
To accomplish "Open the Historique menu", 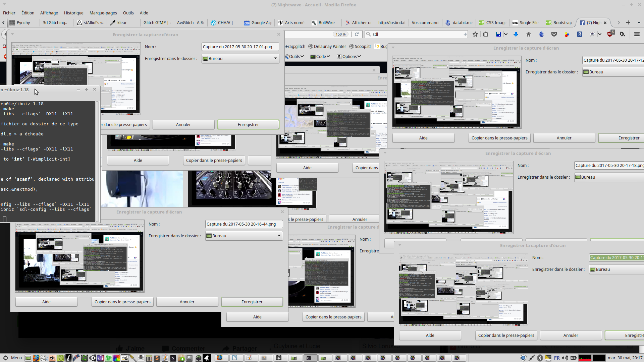I will 73,13.
